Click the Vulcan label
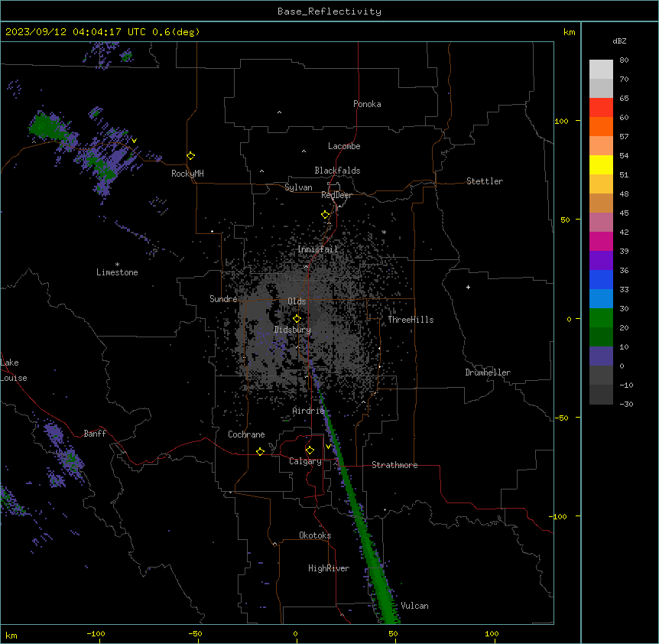 (414, 606)
